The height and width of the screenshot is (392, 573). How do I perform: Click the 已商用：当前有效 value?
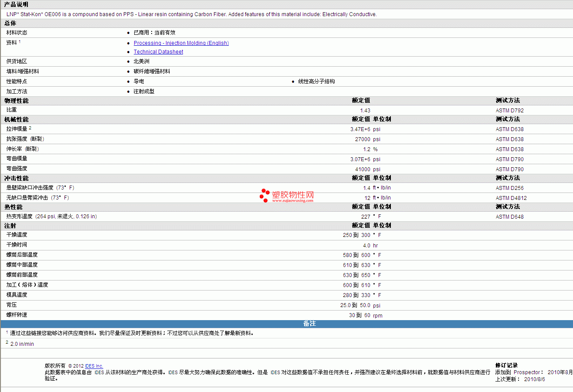pyautogui.click(x=154, y=33)
